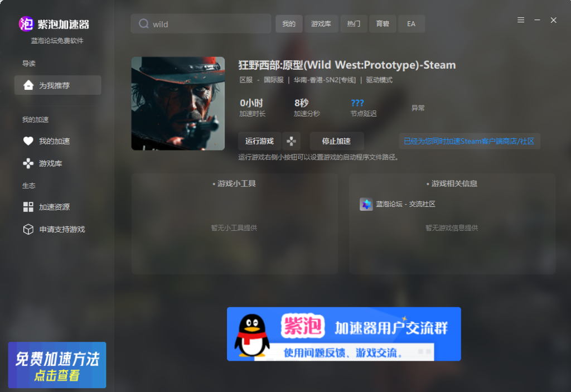Click the 国际服 region text
The height and width of the screenshot is (392, 571).
click(273, 80)
